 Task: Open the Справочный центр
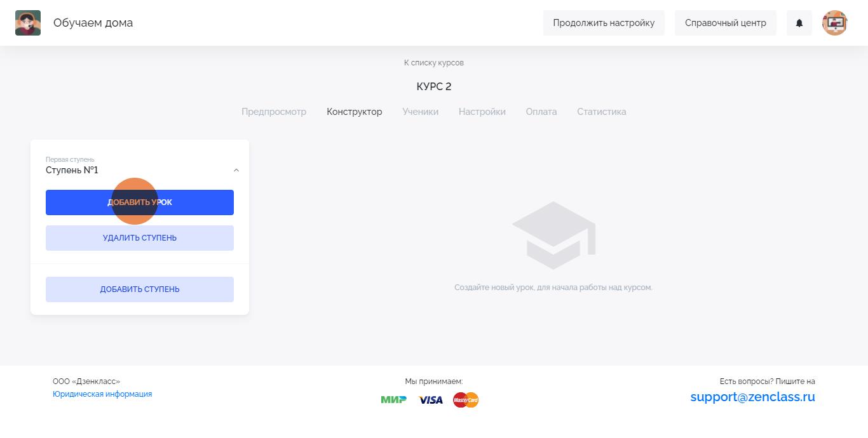tap(726, 23)
